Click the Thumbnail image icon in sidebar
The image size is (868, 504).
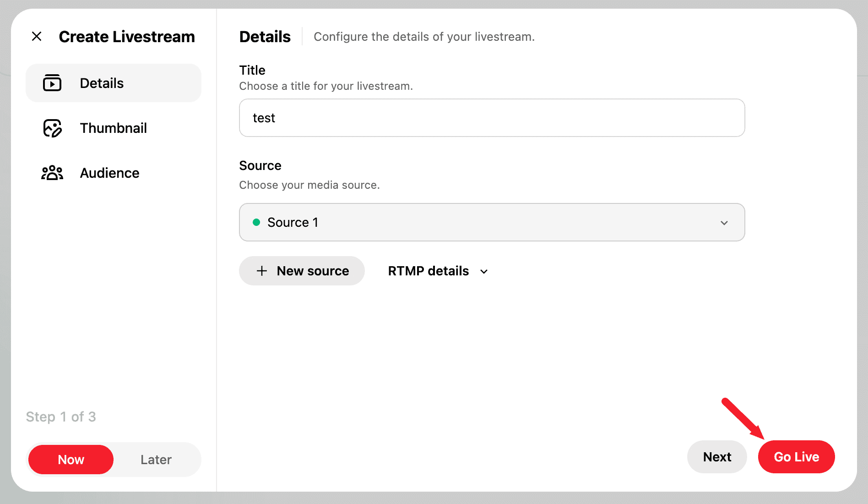click(52, 128)
